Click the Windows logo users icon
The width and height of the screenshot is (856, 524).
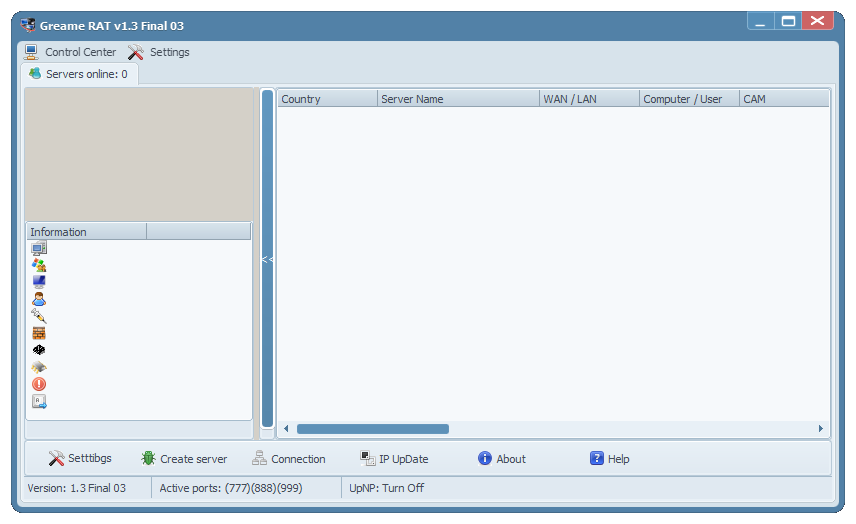(x=39, y=265)
